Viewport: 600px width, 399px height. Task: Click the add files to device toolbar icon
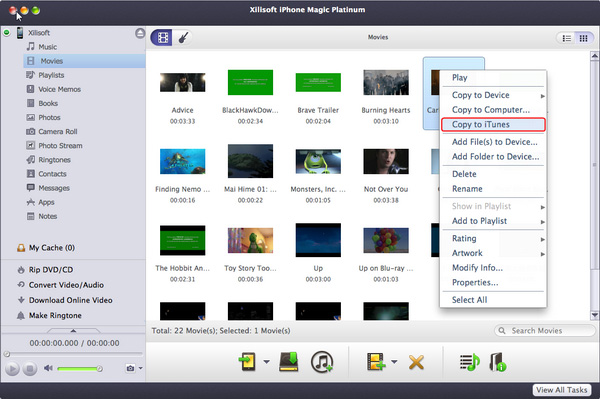[x=375, y=362]
